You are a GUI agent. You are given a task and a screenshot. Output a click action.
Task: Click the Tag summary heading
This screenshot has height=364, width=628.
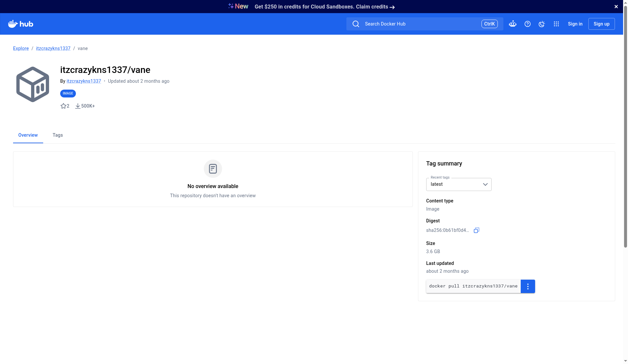coord(444,164)
